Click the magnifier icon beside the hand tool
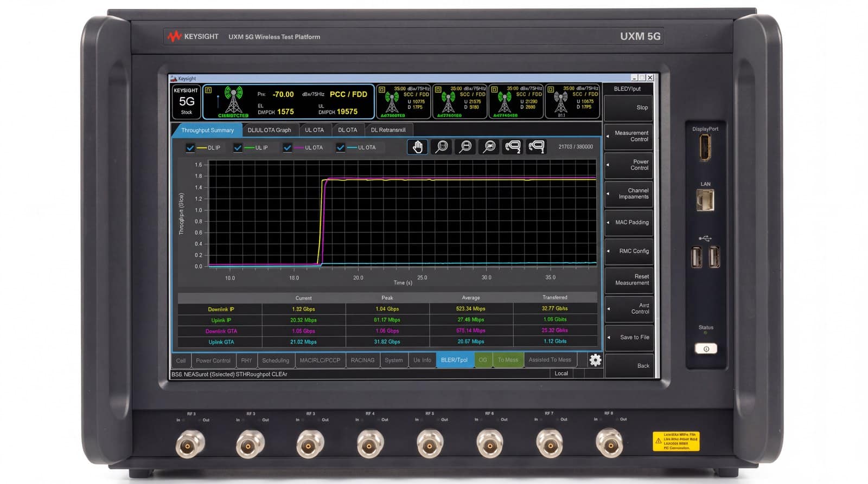868x484 pixels. (442, 147)
